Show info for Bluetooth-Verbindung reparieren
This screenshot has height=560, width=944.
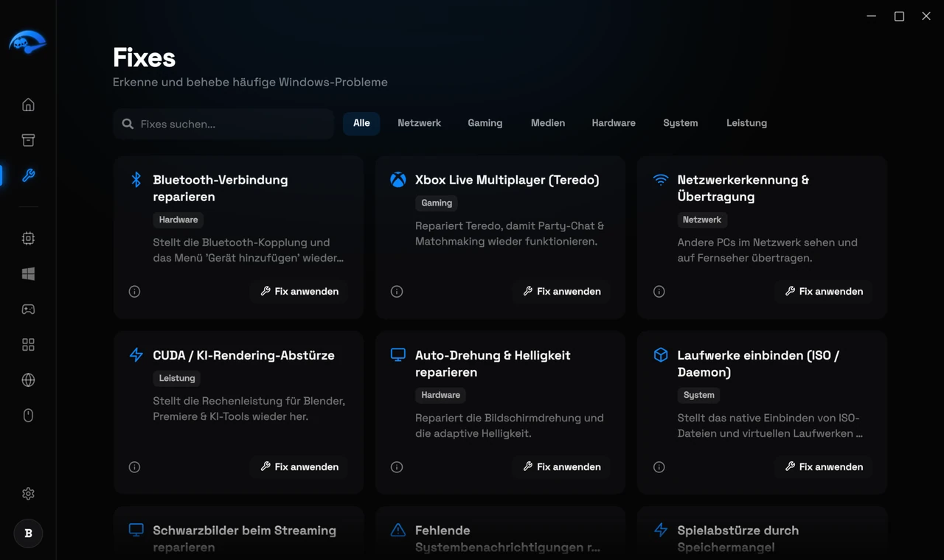coord(134,292)
